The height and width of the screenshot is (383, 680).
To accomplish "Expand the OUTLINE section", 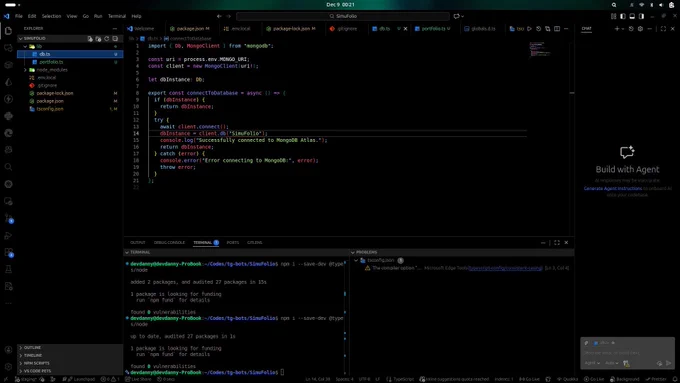I will click(70, 347).
